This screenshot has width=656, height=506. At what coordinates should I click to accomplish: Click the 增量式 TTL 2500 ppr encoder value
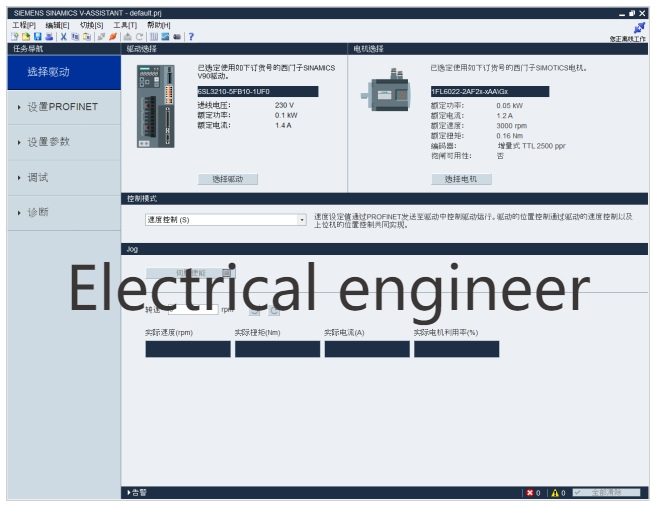531,146
